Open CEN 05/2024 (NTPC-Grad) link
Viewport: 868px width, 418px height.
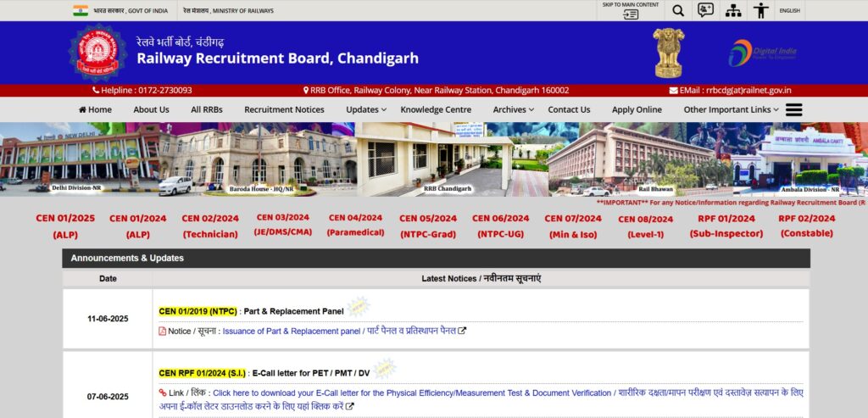(428, 226)
